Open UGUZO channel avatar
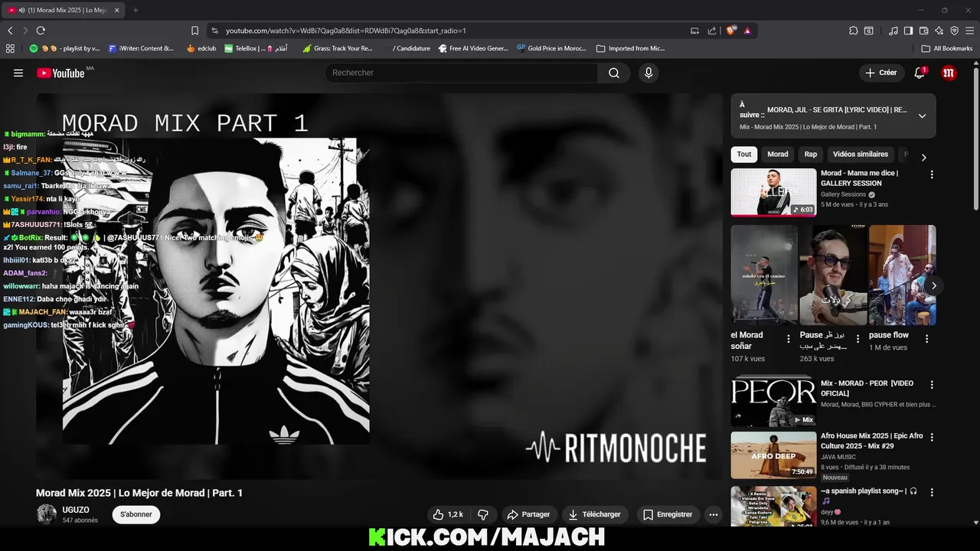Viewport: 980px width, 551px height. point(47,514)
